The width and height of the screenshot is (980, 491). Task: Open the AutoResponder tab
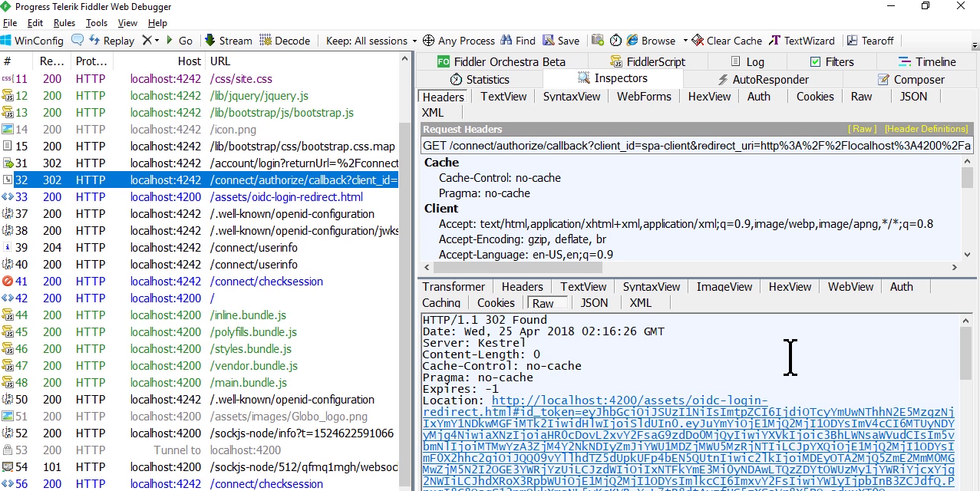tap(763, 79)
